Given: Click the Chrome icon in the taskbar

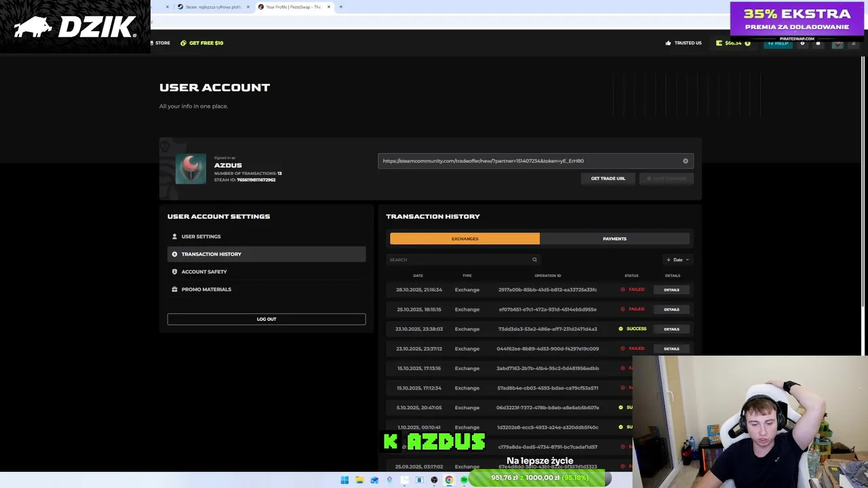Looking at the screenshot, I should pyautogui.click(x=449, y=480).
